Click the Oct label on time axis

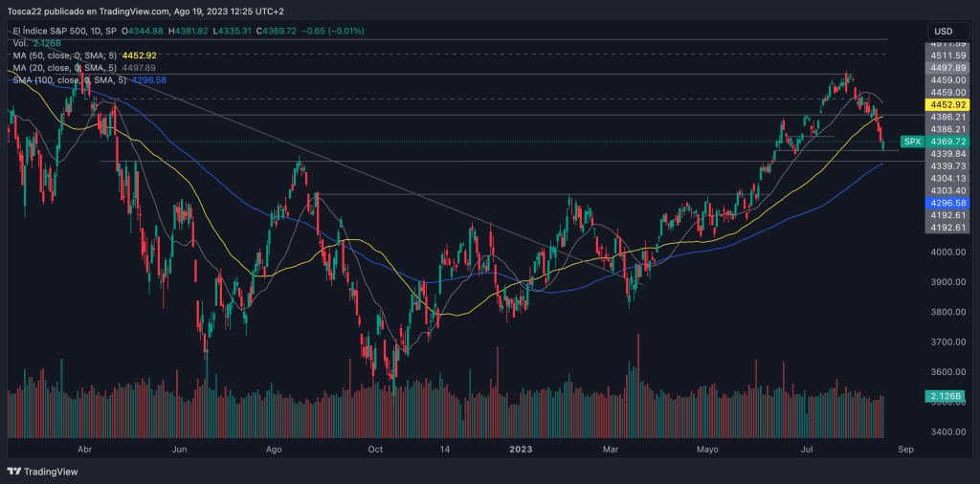coord(375,448)
